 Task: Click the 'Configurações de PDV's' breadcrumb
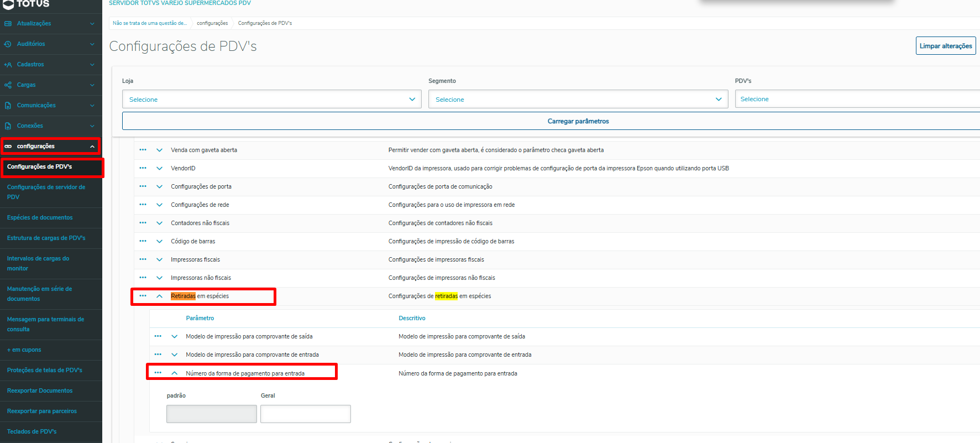point(265,23)
